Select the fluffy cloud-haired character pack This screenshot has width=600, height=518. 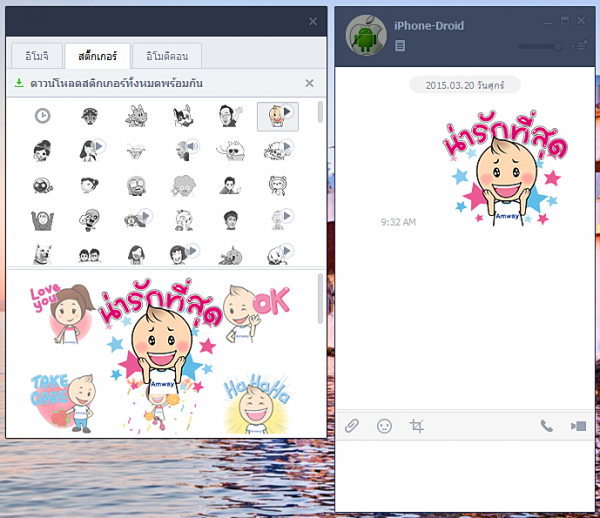click(x=183, y=186)
